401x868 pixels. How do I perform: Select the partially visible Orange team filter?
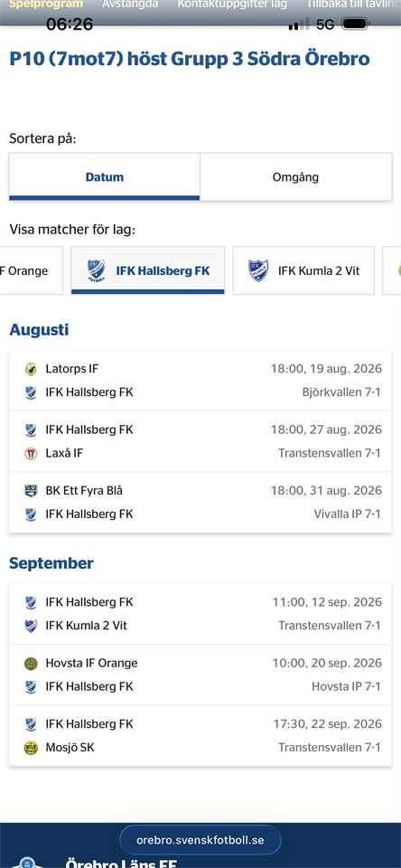(31, 270)
